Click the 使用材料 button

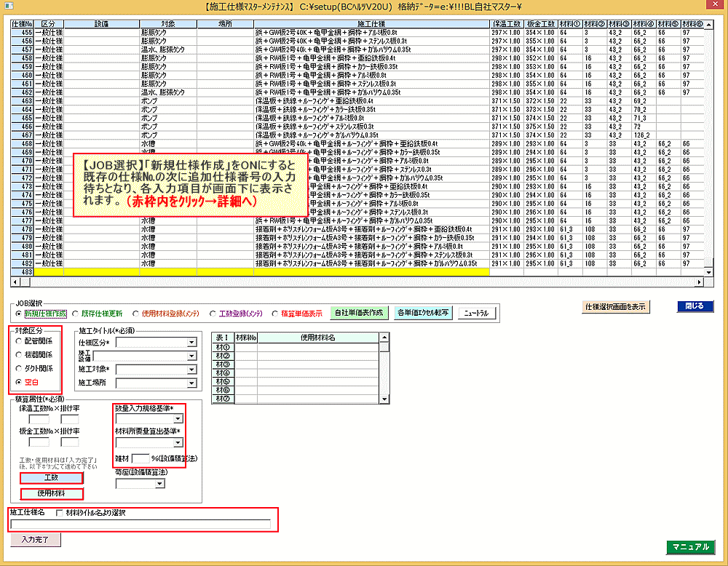[x=52, y=494]
